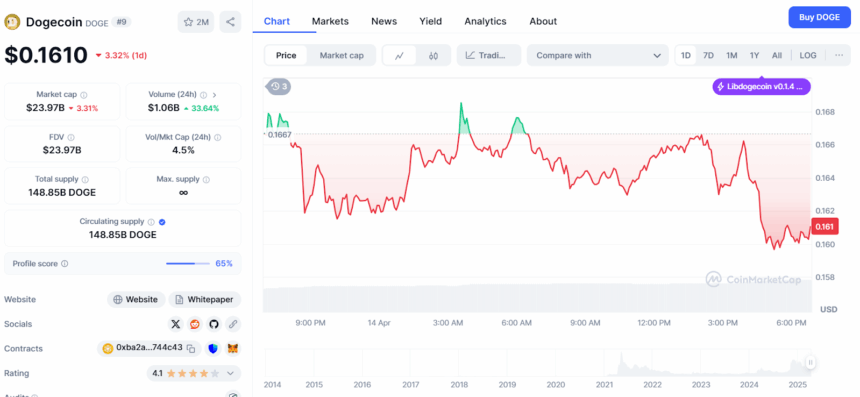Toggle LOG scale on chart
The width and height of the screenshot is (860, 397).
pos(808,55)
